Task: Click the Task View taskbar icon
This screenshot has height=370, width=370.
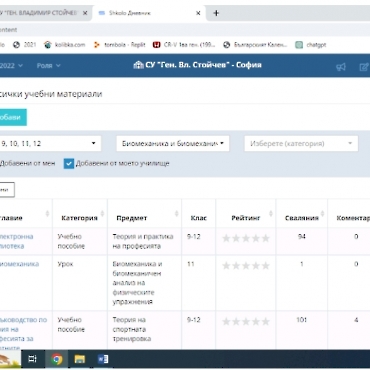Action: [32, 359]
